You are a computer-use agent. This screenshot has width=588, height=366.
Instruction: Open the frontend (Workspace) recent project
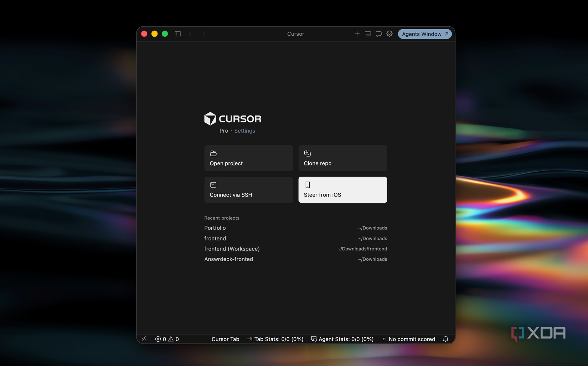pyautogui.click(x=296, y=249)
